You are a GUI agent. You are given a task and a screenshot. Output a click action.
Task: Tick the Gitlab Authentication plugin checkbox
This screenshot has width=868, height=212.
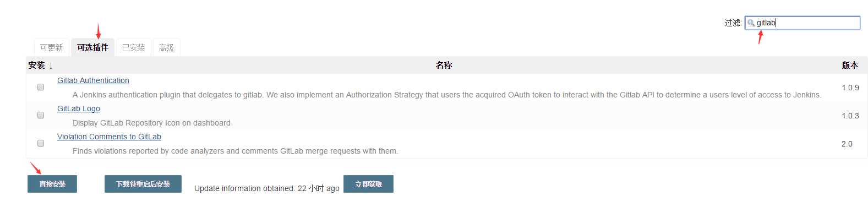(41, 87)
